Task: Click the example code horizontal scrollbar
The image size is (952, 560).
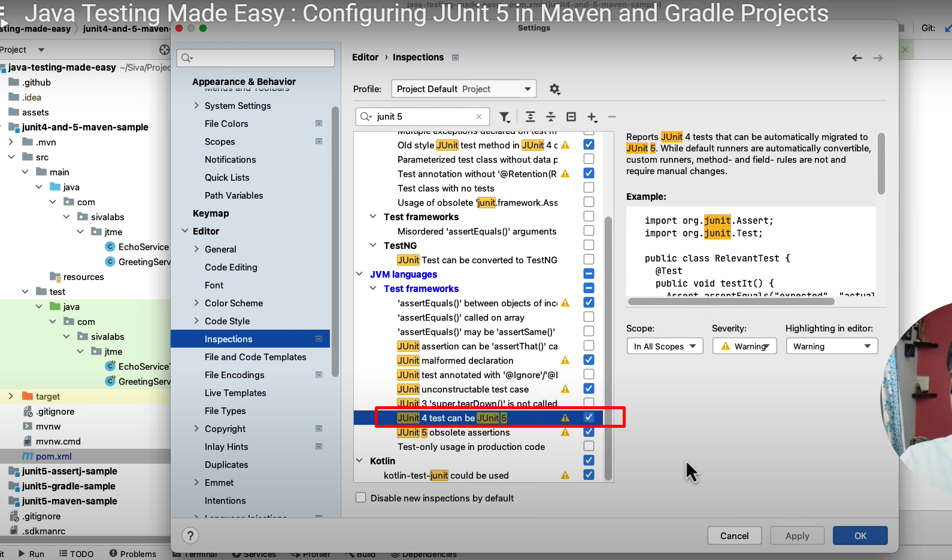Action: (x=731, y=302)
